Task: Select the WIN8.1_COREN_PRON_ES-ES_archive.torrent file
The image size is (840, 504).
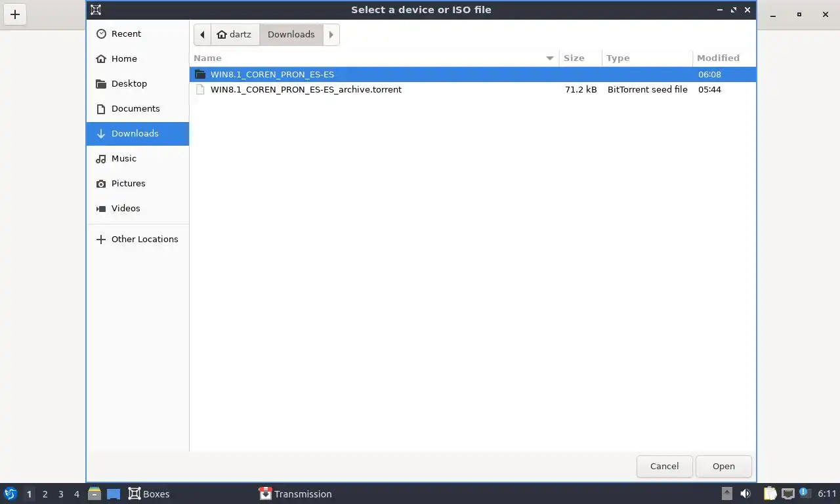Action: coord(472,89)
